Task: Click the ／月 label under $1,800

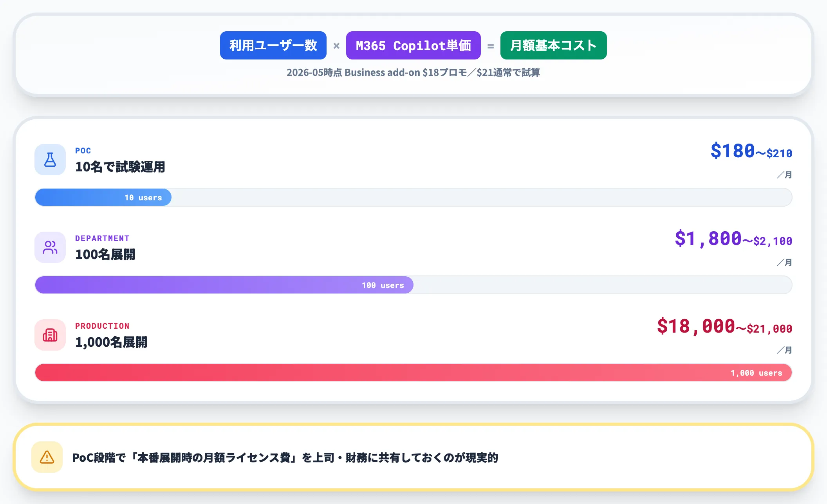Action: tap(785, 262)
